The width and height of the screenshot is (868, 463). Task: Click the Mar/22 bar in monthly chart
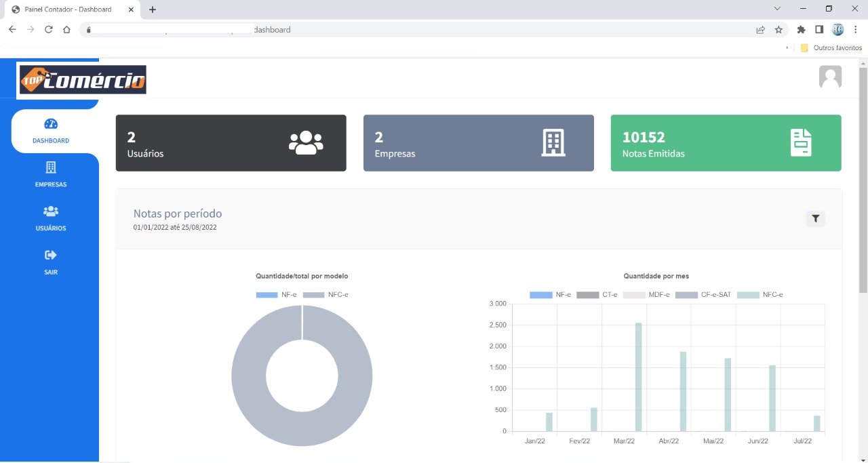pyautogui.click(x=638, y=377)
